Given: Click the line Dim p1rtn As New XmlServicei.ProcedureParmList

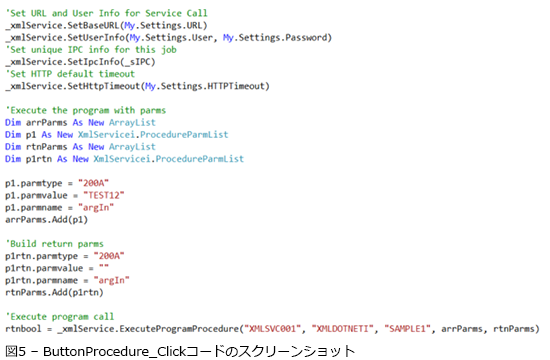Looking at the screenshot, I should tap(125, 159).
